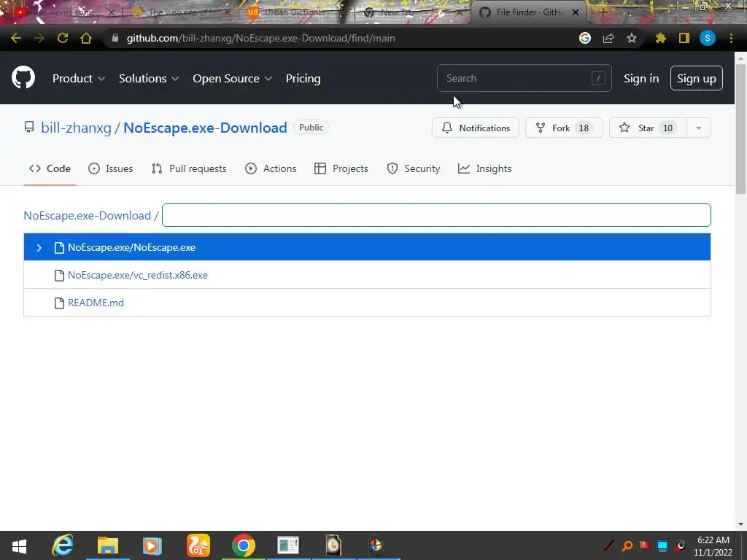Focus the GitHub search box
The width and height of the screenshot is (747, 560).
[524, 78]
